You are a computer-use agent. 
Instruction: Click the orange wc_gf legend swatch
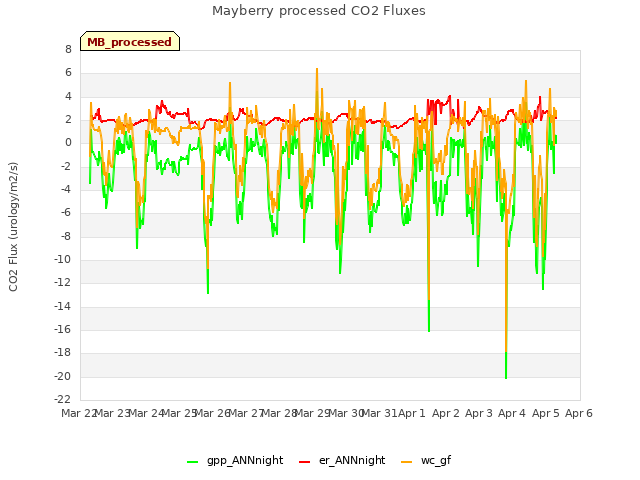tap(407, 462)
